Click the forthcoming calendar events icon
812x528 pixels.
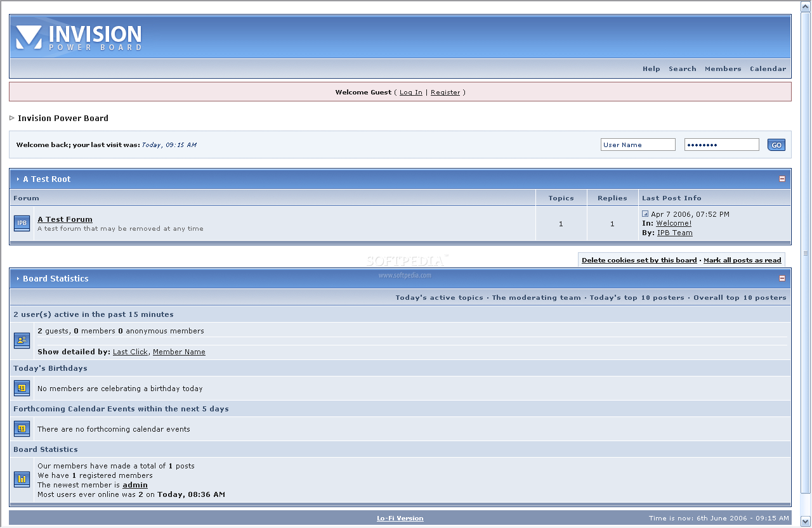[22, 428]
